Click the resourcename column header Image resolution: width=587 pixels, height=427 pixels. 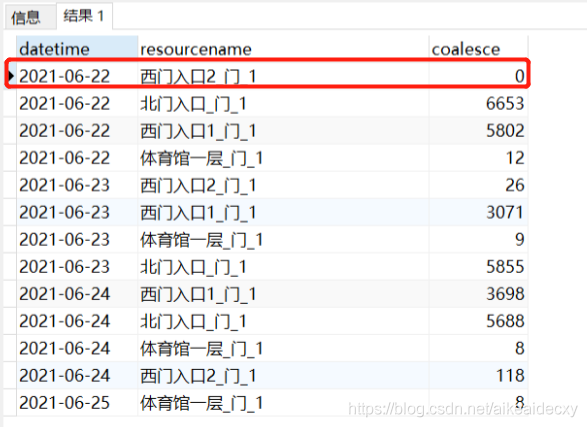[283, 49]
